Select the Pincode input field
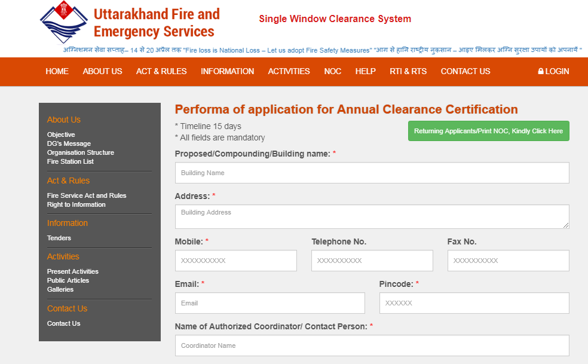The height and width of the screenshot is (364, 588). tap(474, 303)
